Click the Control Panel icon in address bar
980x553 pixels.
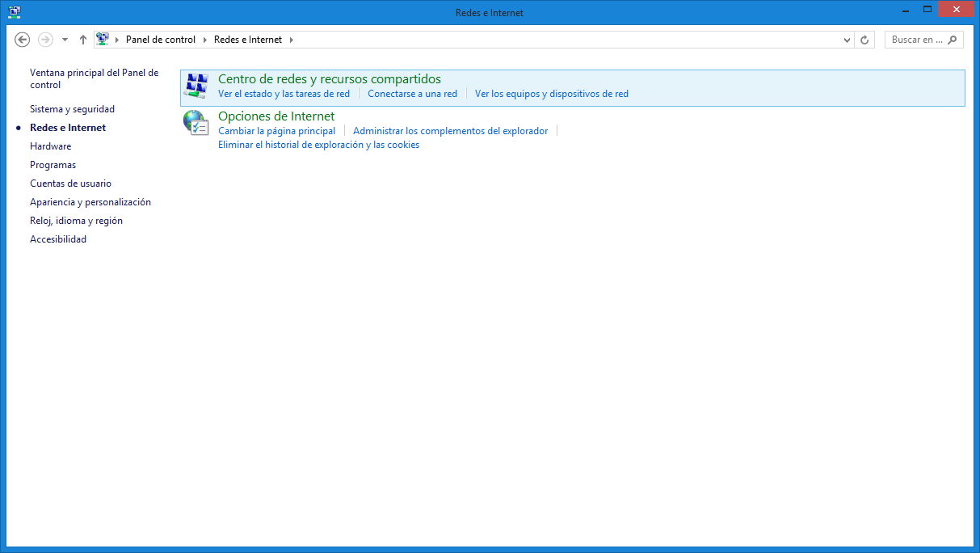(103, 40)
